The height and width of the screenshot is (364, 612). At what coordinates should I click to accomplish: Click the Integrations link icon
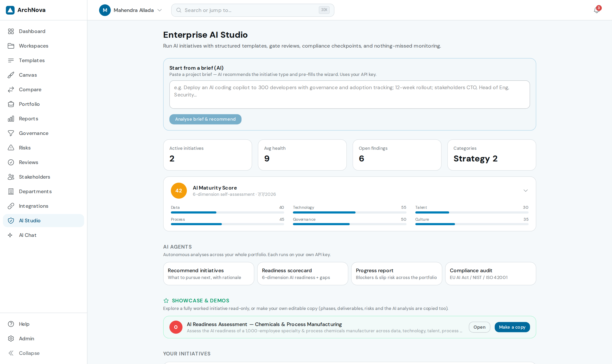click(11, 206)
